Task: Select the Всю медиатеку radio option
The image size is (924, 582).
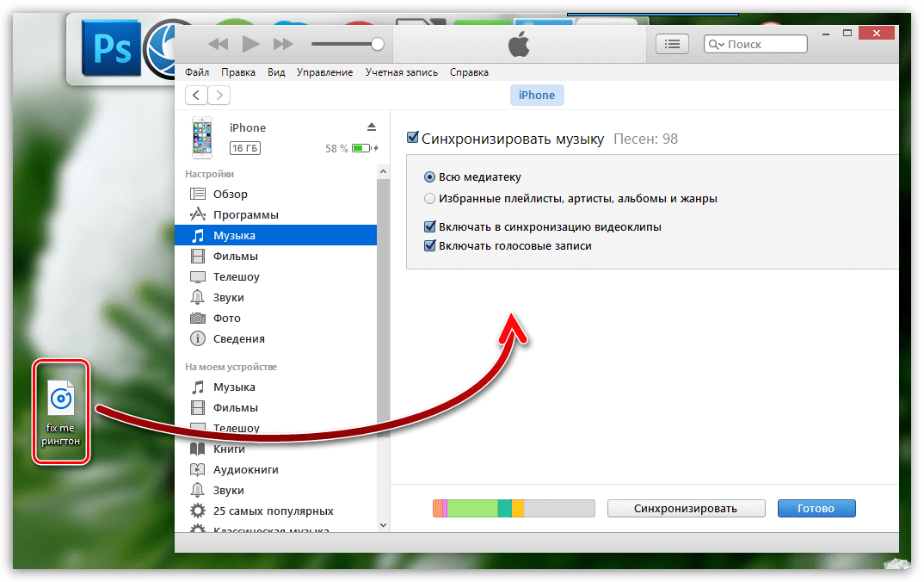Action: point(430,177)
